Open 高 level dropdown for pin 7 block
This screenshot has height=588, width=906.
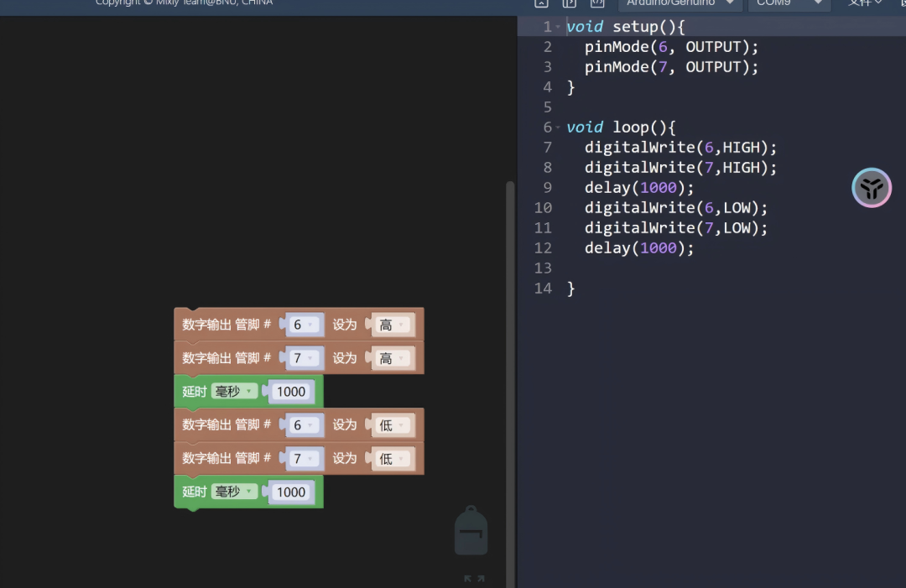392,358
